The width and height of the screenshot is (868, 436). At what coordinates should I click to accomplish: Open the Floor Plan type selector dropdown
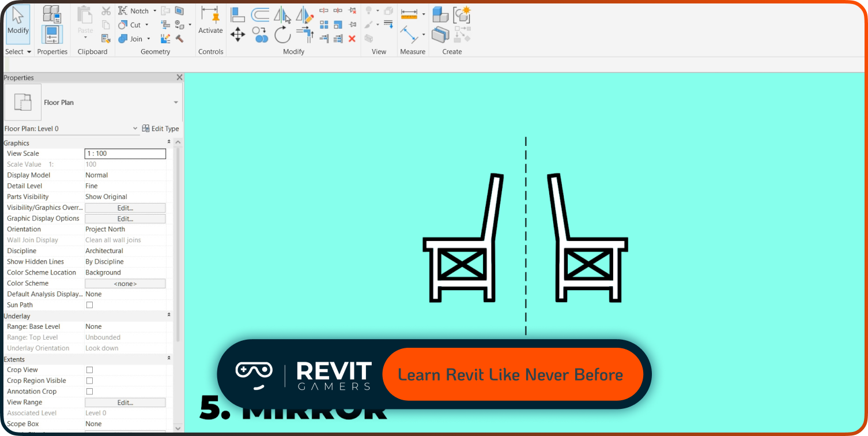tap(176, 103)
